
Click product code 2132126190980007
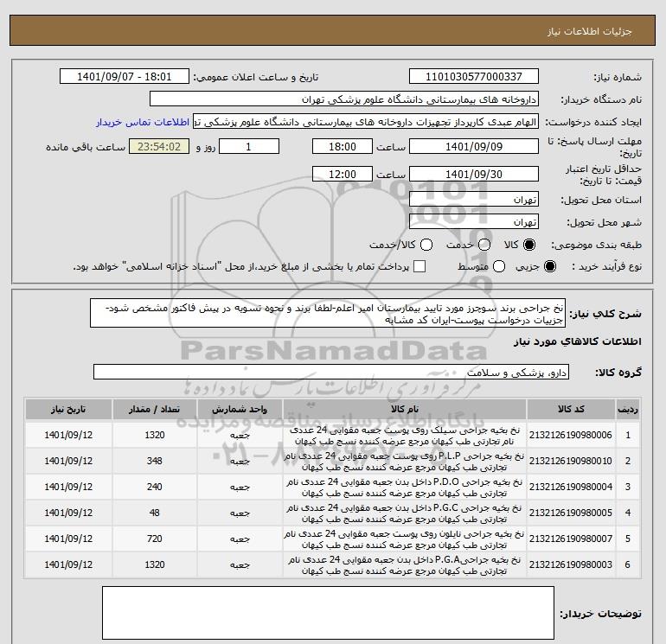pos(571,539)
